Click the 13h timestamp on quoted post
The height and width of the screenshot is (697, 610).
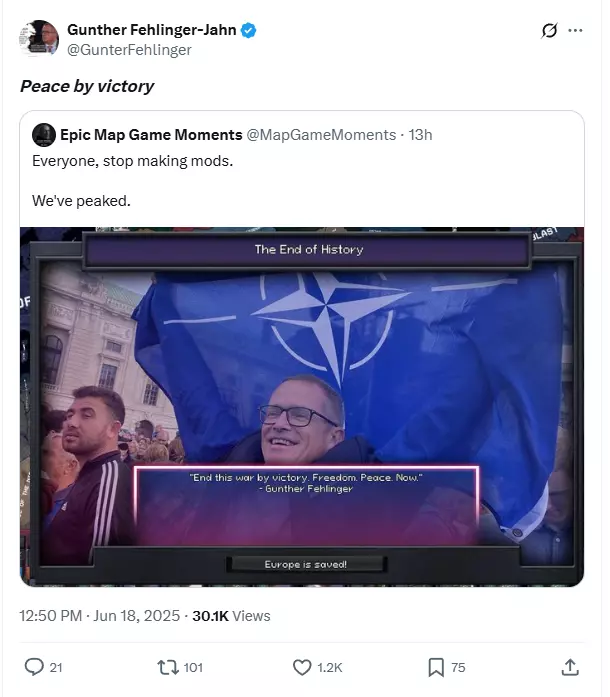(x=420, y=135)
